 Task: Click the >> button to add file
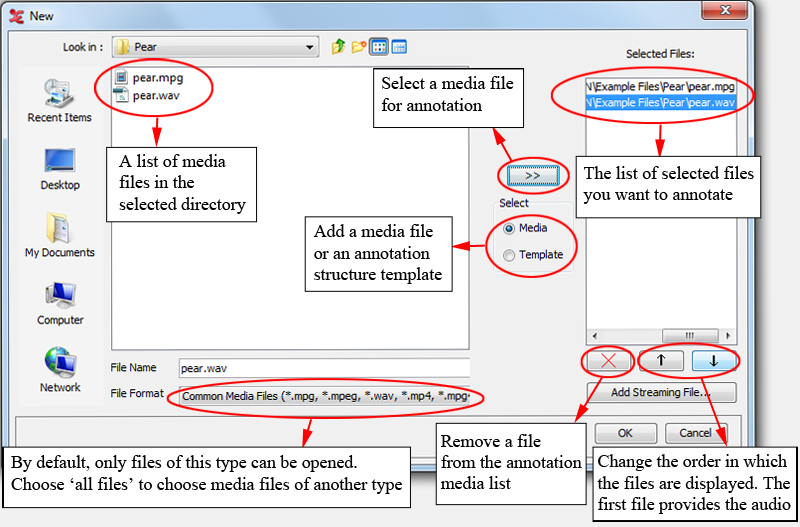pyautogui.click(x=532, y=175)
